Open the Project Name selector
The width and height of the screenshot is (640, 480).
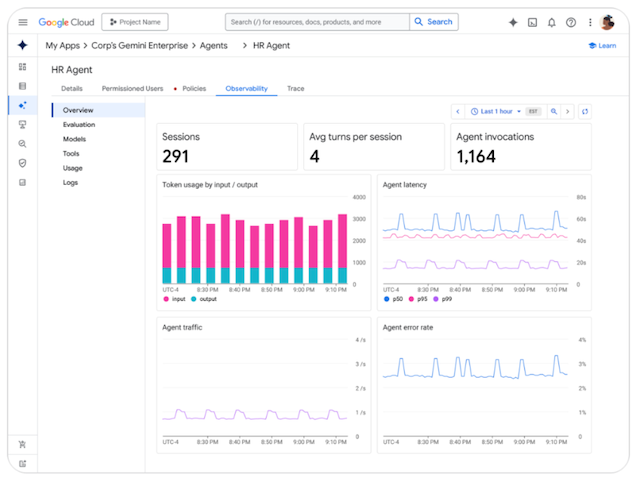click(135, 22)
